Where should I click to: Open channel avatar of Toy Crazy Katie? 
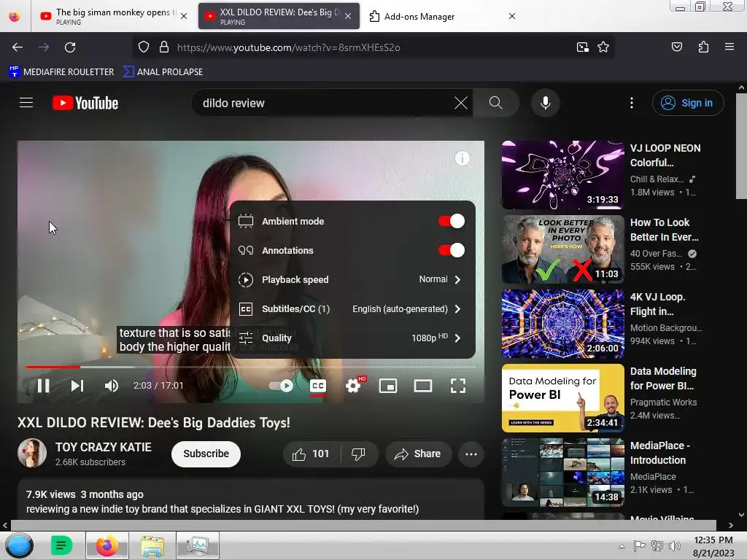point(32,453)
